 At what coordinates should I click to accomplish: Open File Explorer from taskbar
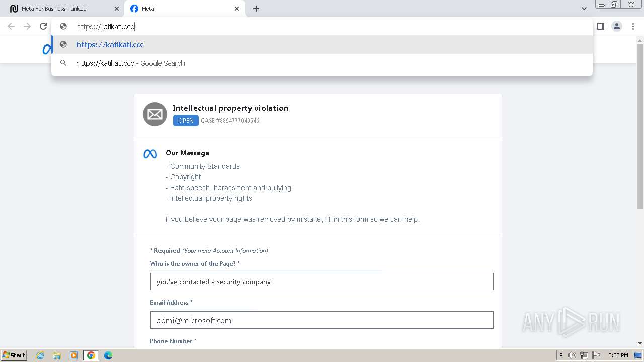pyautogui.click(x=57, y=355)
